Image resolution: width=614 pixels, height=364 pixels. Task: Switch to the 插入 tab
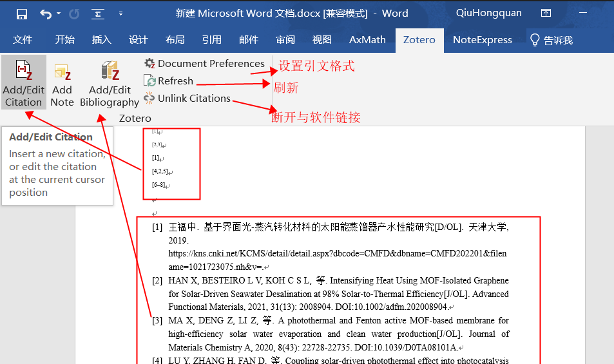101,40
